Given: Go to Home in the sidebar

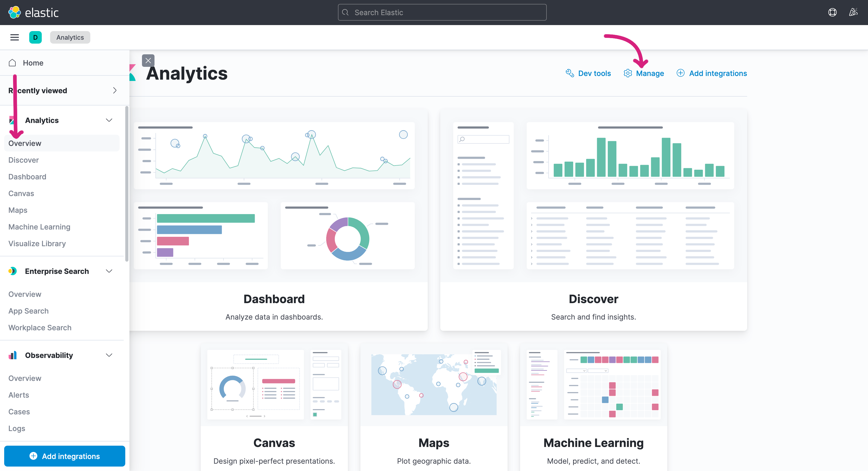Looking at the screenshot, I should click(33, 63).
